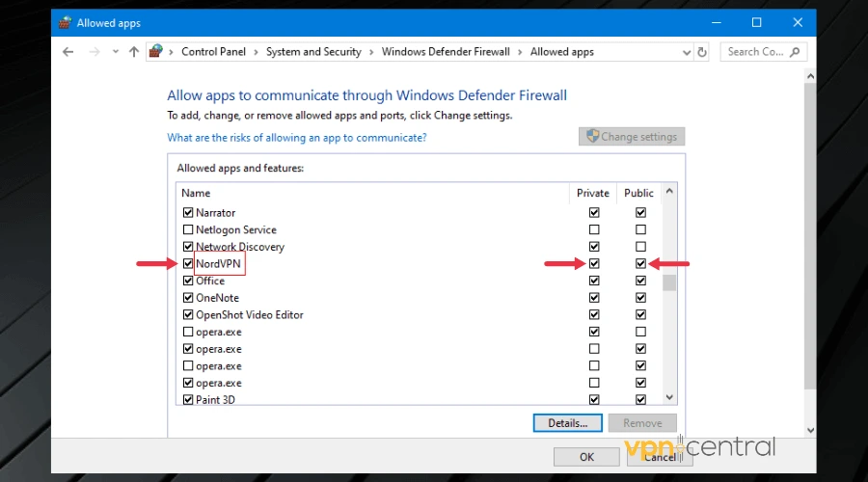
Task: Click the Control Panel address bar icon
Action: click(156, 52)
